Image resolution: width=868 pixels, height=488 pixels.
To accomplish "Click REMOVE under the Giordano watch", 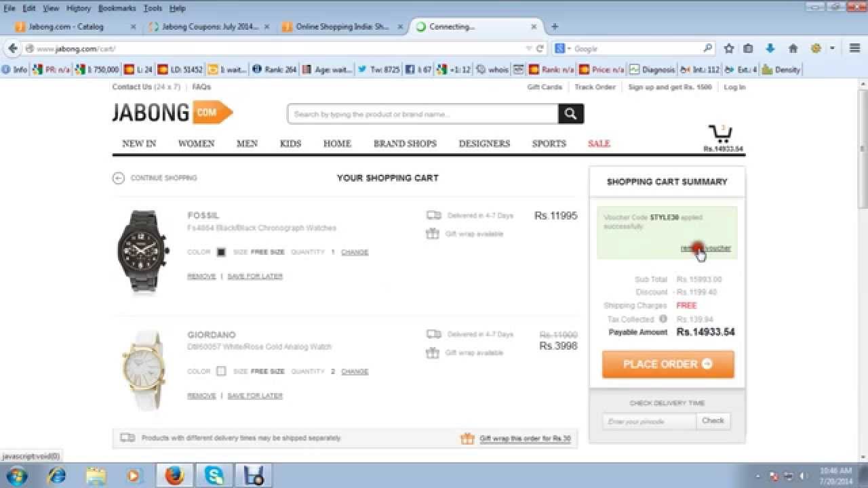I will [201, 396].
